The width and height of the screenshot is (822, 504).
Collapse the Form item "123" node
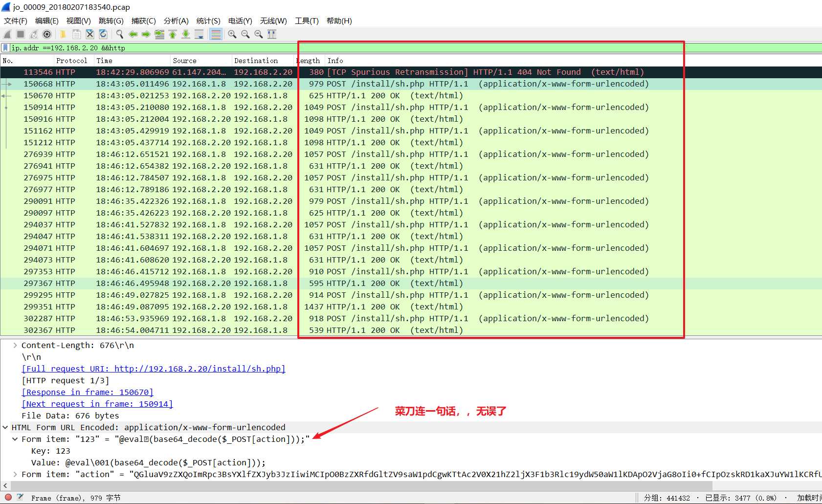15,439
